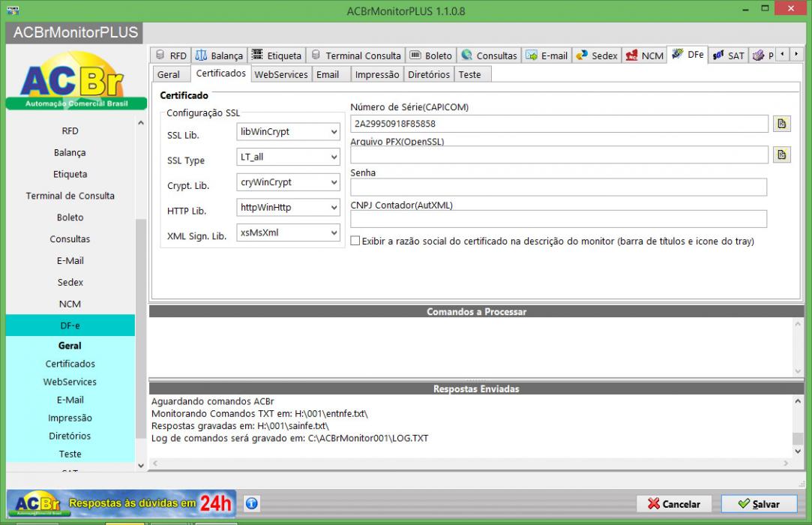812x525 pixels.
Task: Click the browse icon beside Número de Série
Action: [x=781, y=124]
